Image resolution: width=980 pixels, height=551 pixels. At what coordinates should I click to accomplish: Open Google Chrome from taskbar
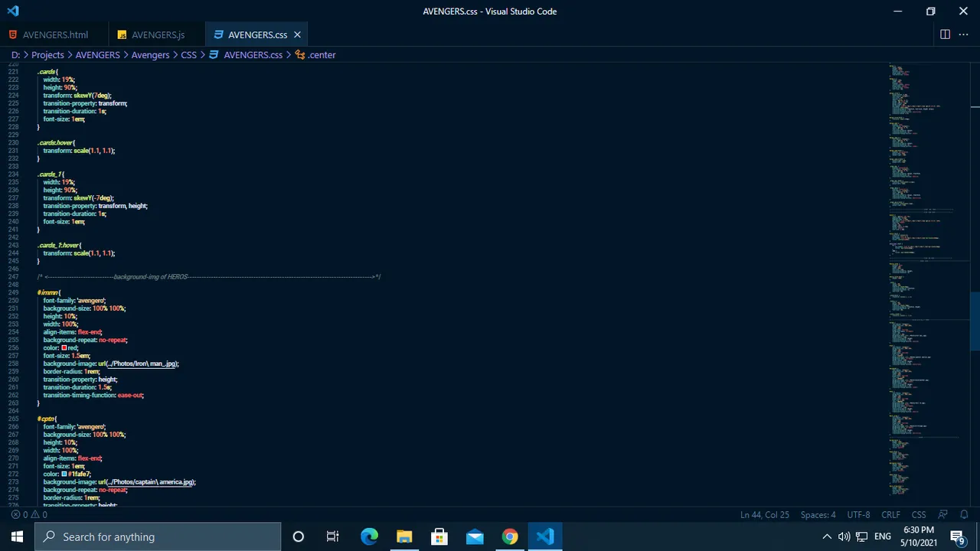pos(510,536)
